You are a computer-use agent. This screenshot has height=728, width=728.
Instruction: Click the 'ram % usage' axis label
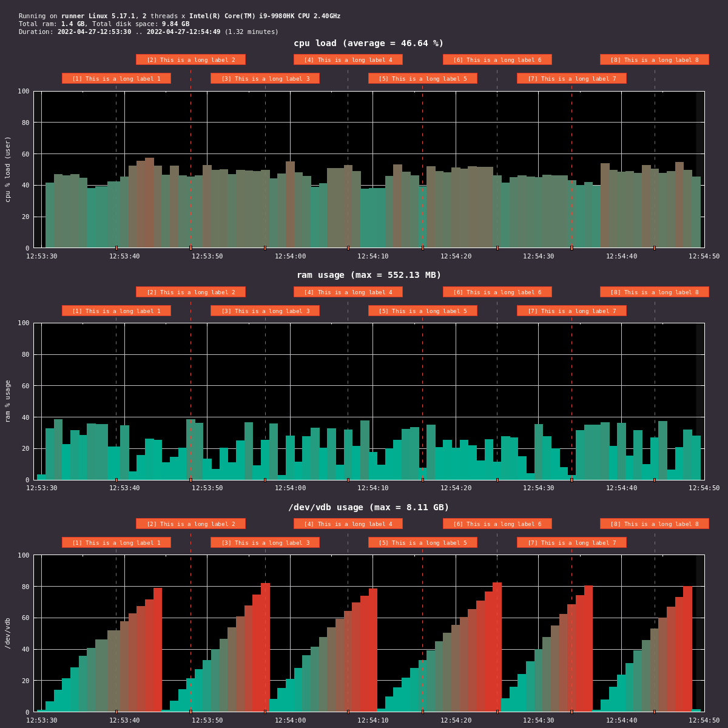(8, 401)
